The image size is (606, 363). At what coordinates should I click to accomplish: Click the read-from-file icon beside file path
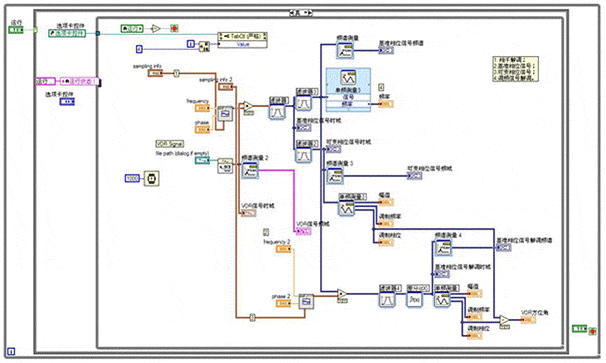[x=225, y=165]
